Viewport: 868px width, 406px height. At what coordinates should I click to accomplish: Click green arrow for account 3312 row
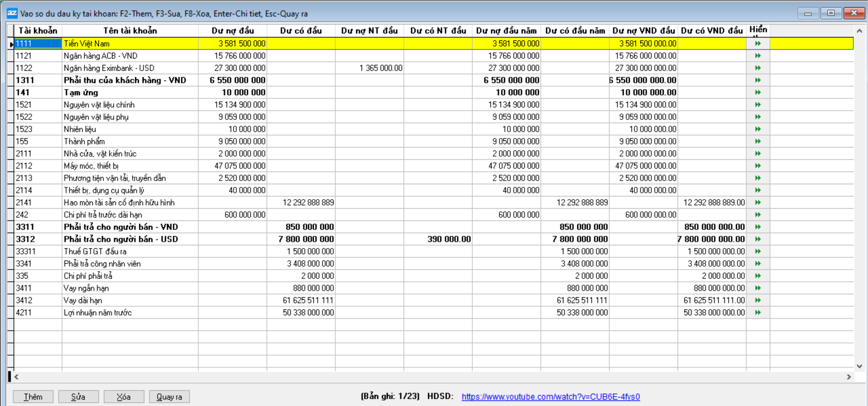coord(758,239)
